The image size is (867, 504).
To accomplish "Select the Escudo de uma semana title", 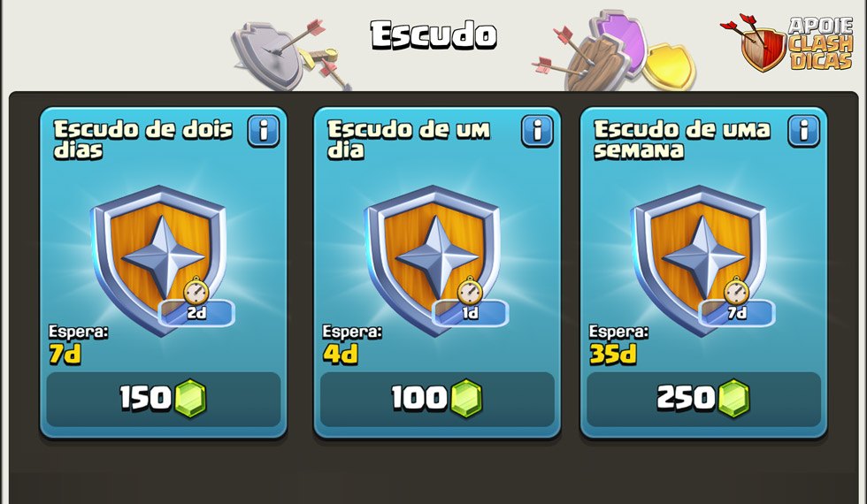I will pyautogui.click(x=682, y=140).
